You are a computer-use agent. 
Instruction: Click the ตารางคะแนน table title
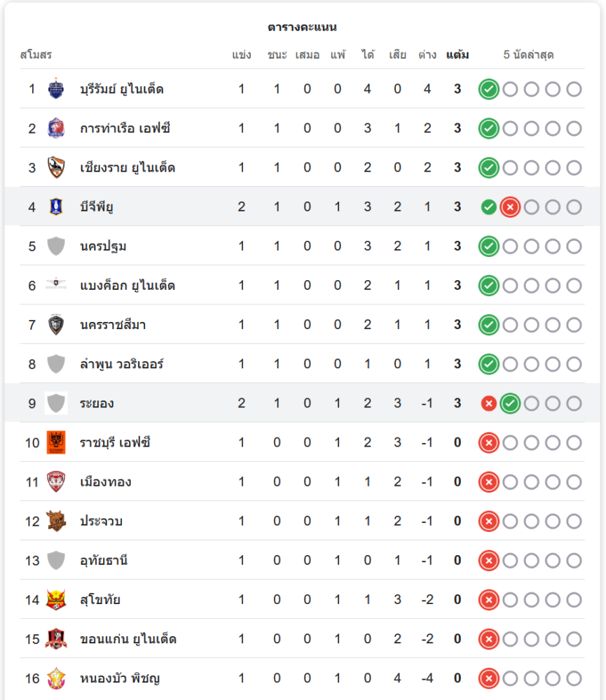(303, 27)
